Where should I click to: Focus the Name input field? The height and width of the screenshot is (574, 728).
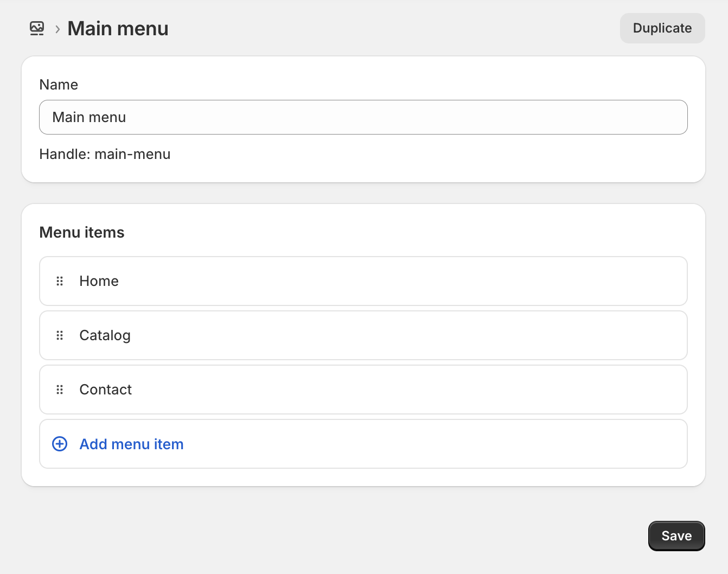363,117
